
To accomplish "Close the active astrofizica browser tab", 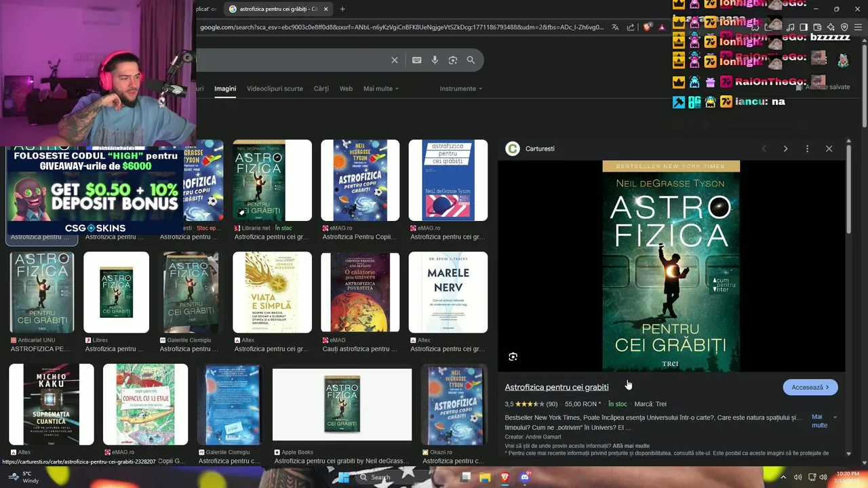I will tap(326, 9).
